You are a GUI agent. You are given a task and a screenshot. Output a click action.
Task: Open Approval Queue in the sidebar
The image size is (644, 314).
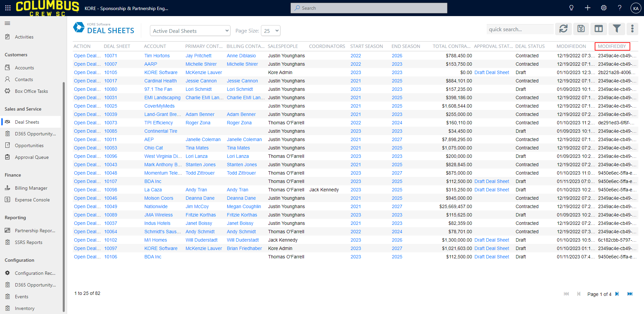coord(32,157)
